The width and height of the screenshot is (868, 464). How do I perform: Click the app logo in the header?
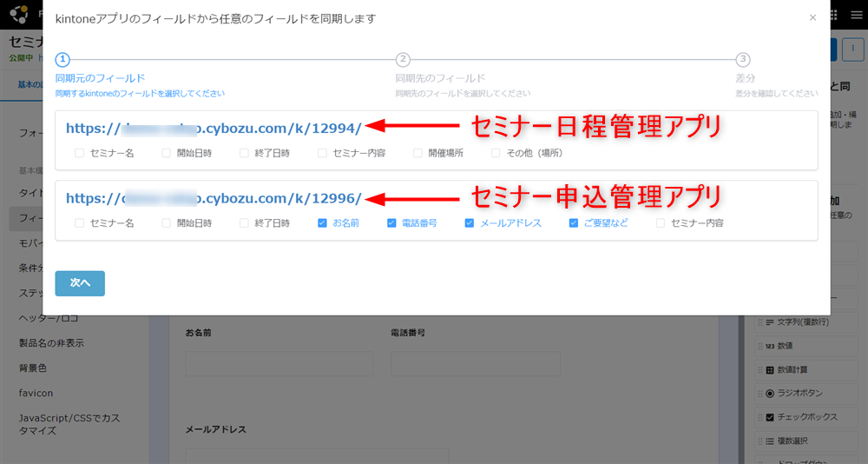click(19, 15)
